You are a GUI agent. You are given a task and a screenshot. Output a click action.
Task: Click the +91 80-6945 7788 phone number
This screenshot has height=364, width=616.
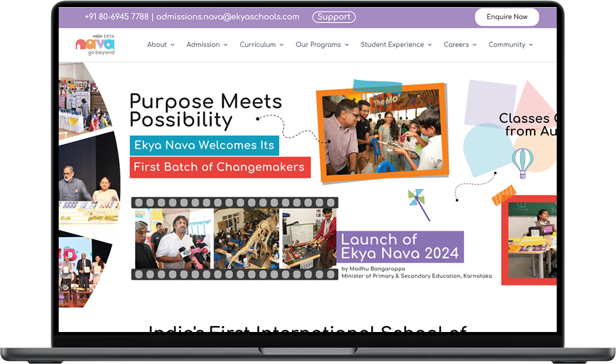coord(117,17)
